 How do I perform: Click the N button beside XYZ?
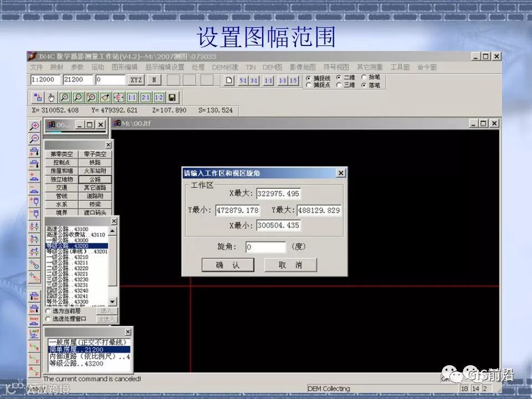point(154,80)
